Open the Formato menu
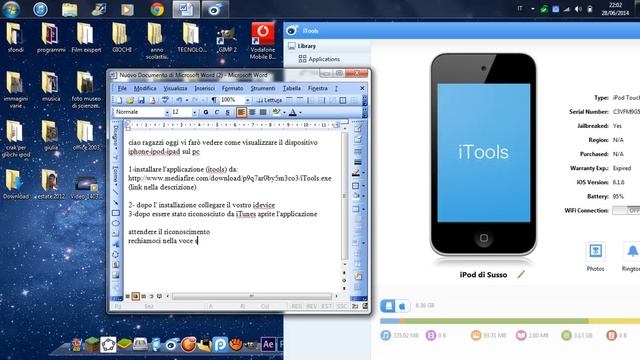 click(x=232, y=88)
